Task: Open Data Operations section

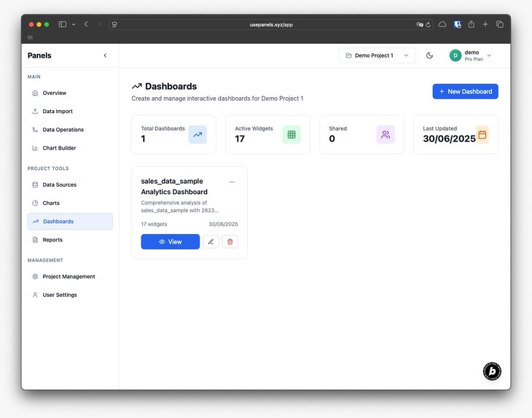Action: [x=70, y=129]
